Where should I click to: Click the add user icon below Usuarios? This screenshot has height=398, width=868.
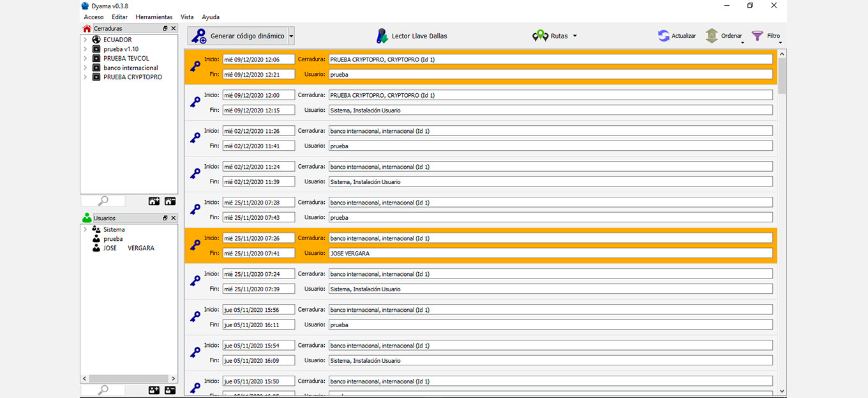pos(154,390)
